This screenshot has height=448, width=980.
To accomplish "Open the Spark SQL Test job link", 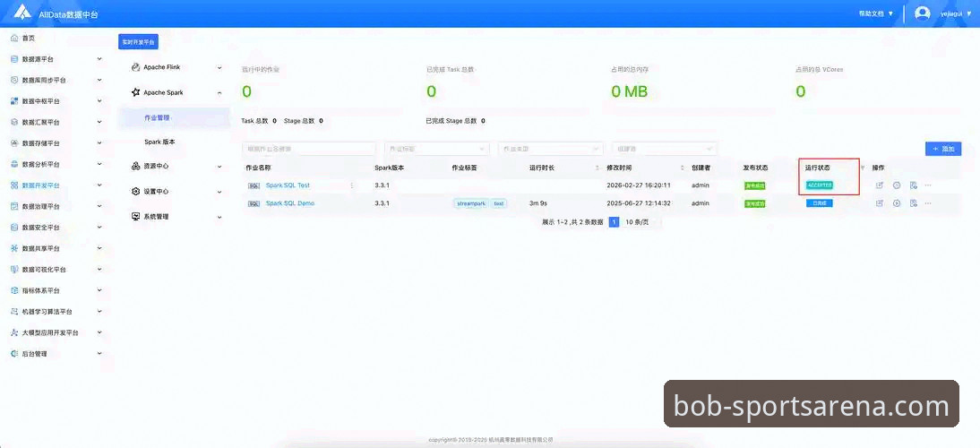I will pyautogui.click(x=288, y=185).
